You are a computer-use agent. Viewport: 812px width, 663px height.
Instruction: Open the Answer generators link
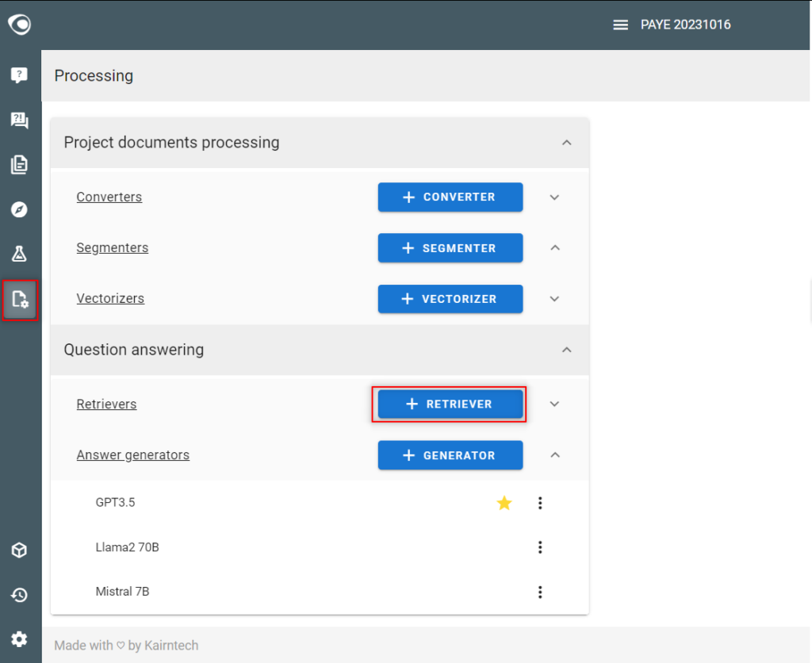point(133,455)
